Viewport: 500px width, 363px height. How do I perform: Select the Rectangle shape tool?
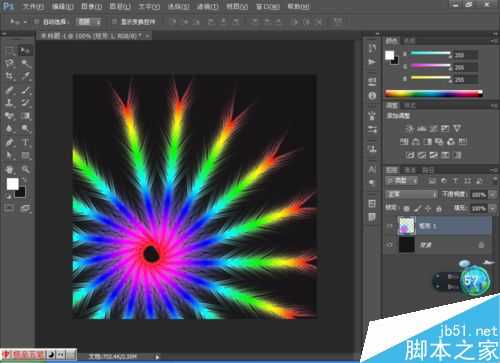pos(25,155)
